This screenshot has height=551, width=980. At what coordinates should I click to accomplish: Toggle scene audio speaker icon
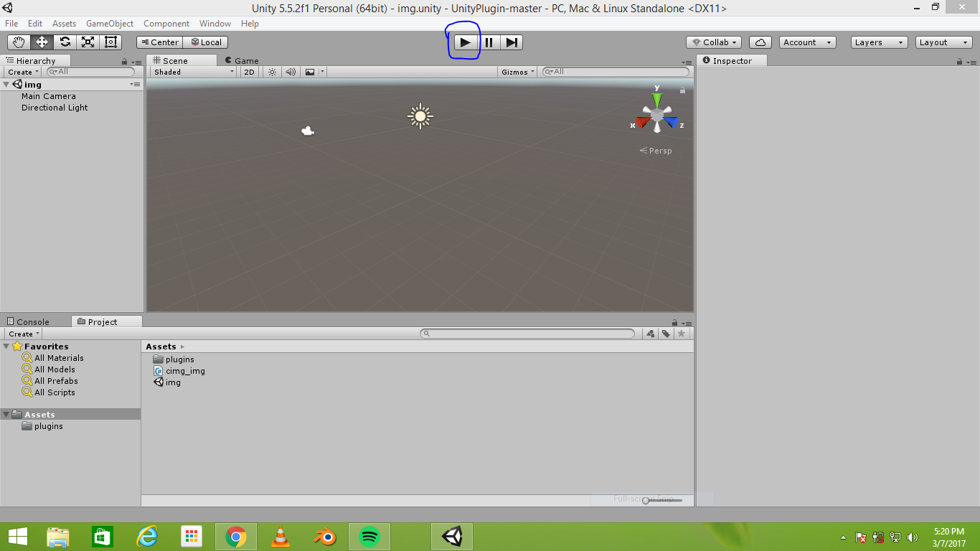tap(291, 72)
